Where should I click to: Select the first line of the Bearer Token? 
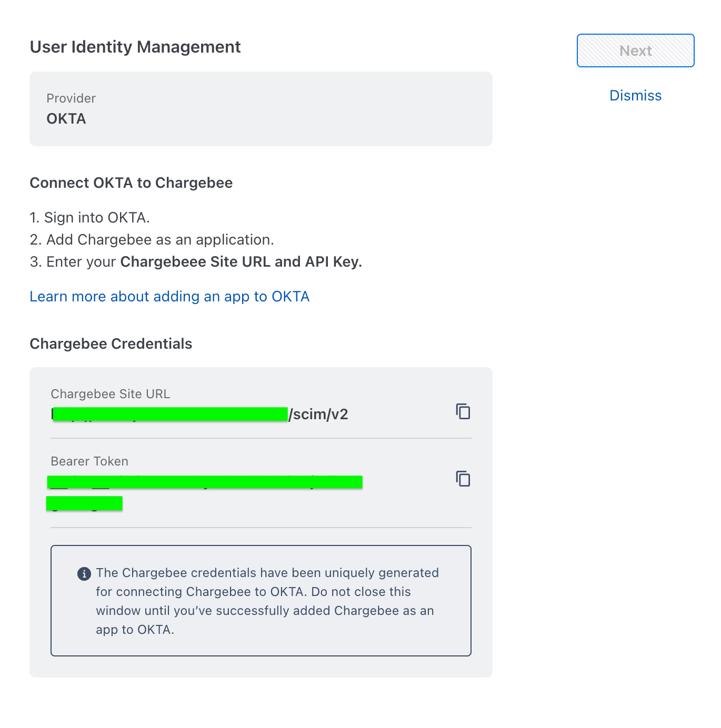tap(204, 482)
